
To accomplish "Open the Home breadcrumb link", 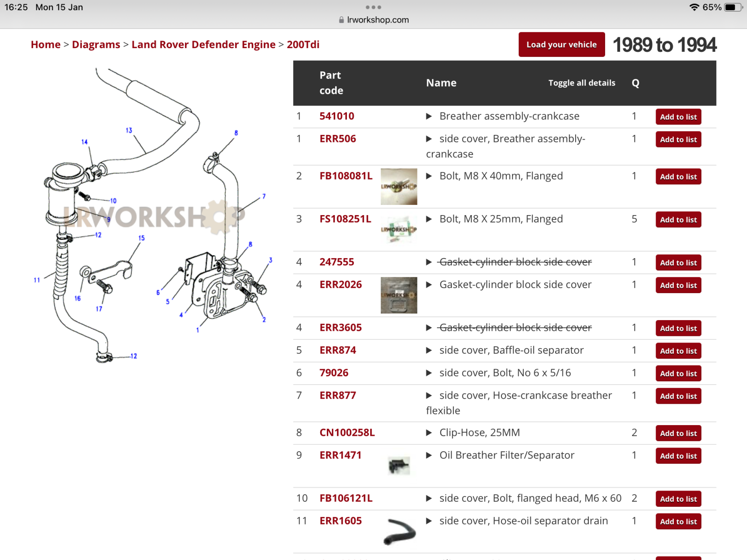I will (46, 44).
